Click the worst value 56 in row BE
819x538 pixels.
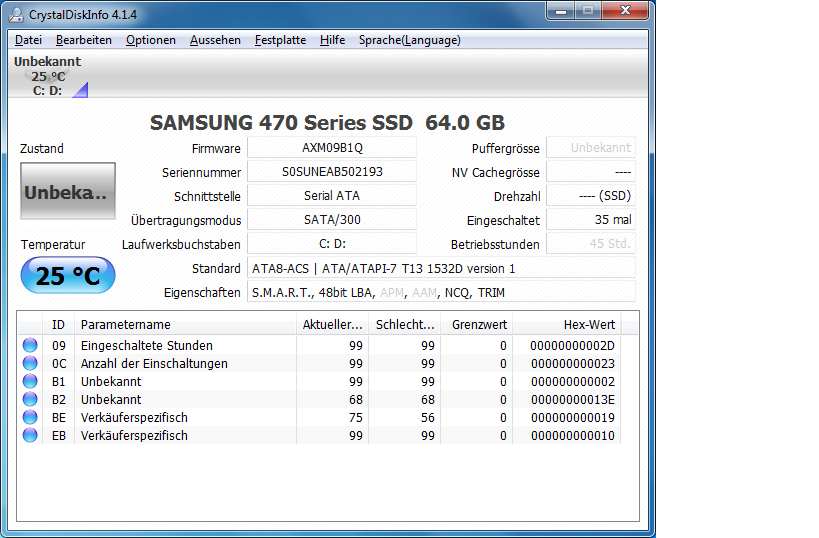428,418
